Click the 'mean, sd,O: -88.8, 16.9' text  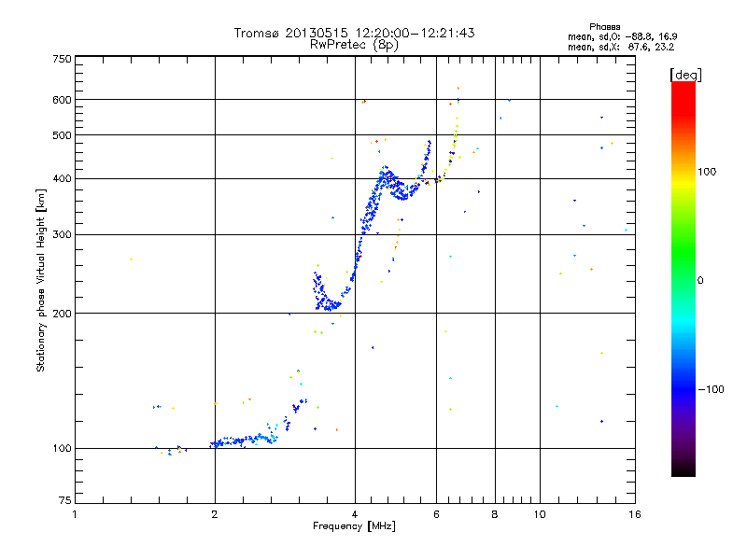[x=622, y=36]
